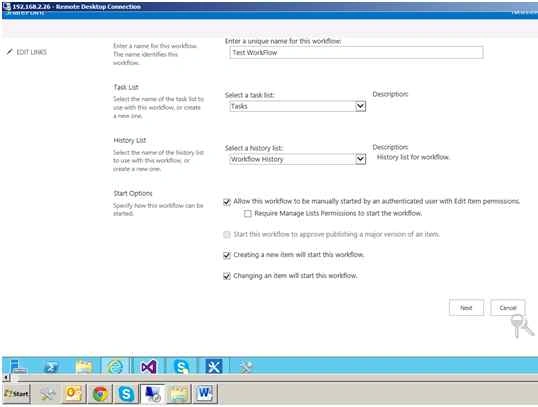The height and width of the screenshot is (407, 538).
Task: Click the 'Task List' section heading
Action: coord(126,87)
